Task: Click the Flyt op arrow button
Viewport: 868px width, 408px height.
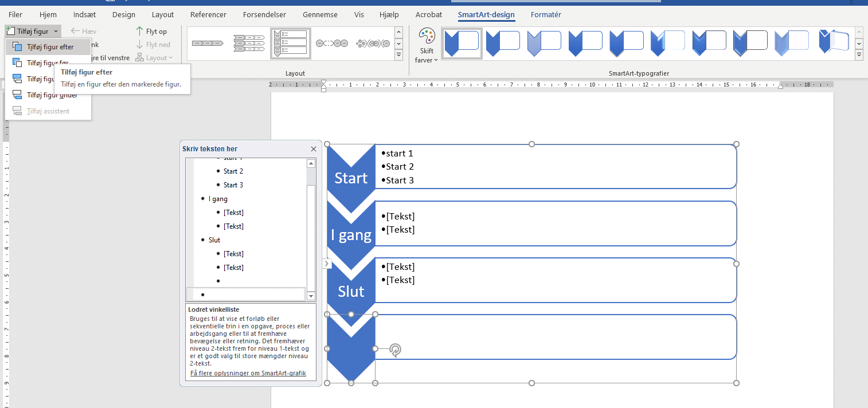Action: (x=151, y=32)
